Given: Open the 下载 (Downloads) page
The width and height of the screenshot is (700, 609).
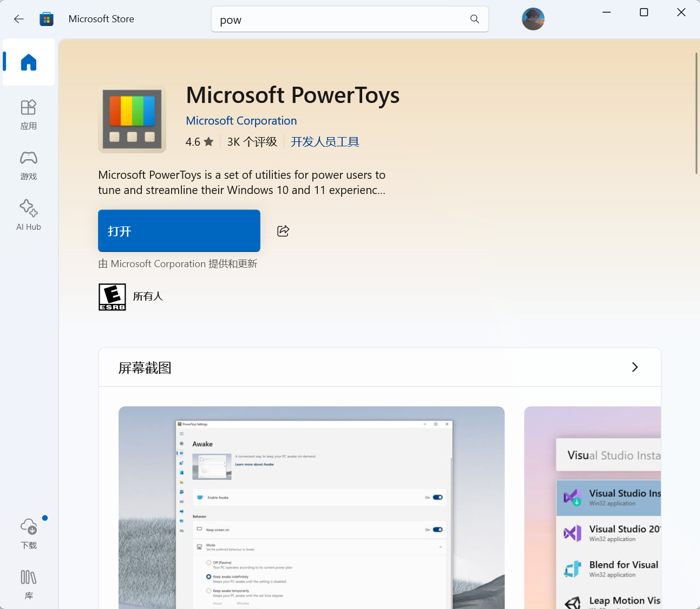Looking at the screenshot, I should [29, 533].
